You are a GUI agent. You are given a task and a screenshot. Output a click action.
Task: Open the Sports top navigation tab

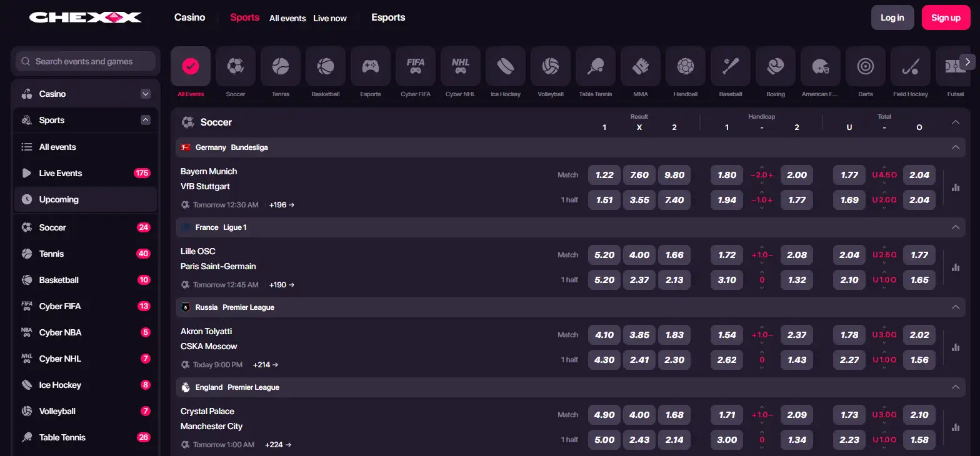click(x=245, y=17)
